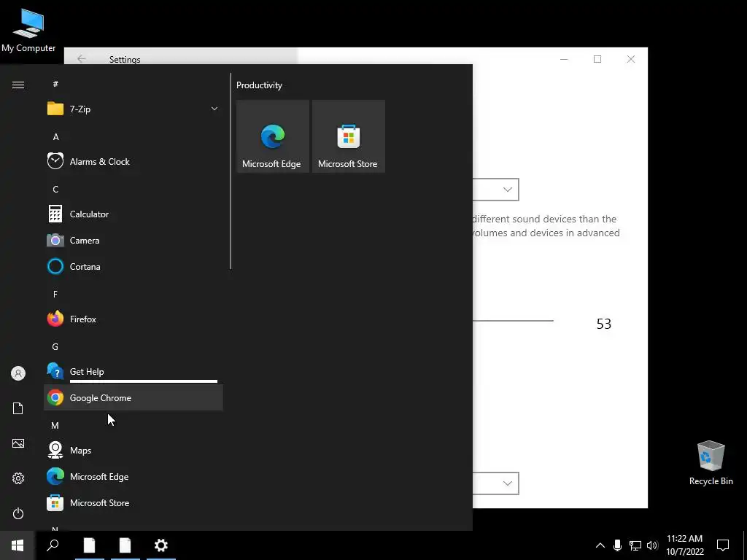Image resolution: width=747 pixels, height=560 pixels.
Task: Expand the Start menu hamburger button
Action: pyautogui.click(x=18, y=85)
